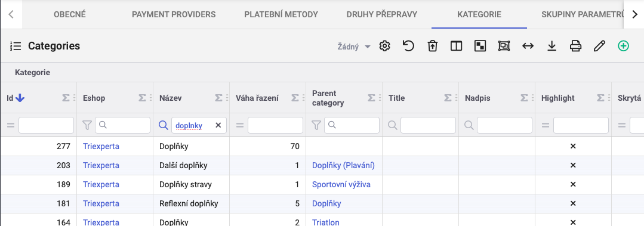Open Triatlon parent category link
644x226 pixels.
coord(326,222)
